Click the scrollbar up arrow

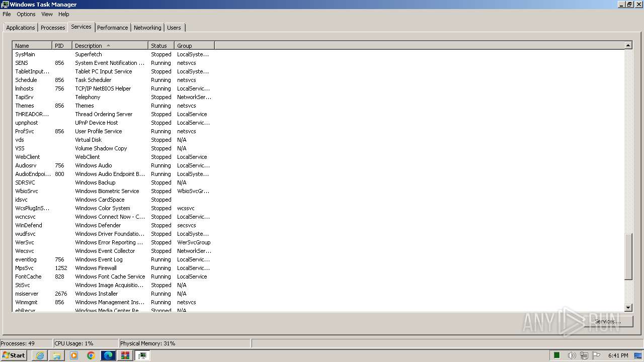point(628,45)
